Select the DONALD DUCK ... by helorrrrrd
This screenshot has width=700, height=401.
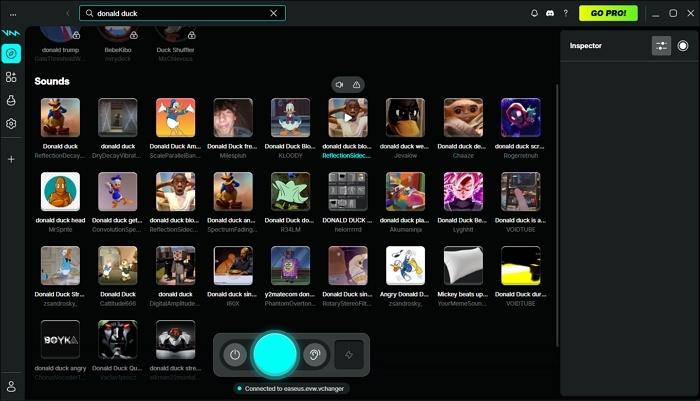348,192
